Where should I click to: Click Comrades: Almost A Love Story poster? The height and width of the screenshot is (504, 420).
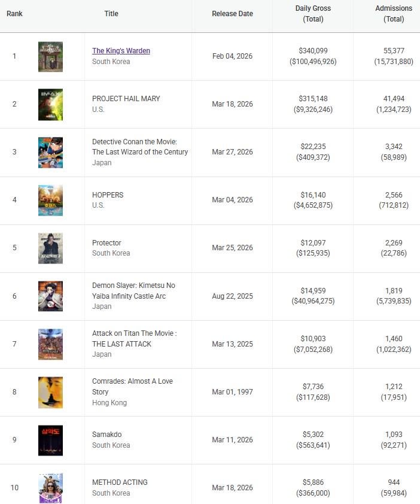pos(50,392)
